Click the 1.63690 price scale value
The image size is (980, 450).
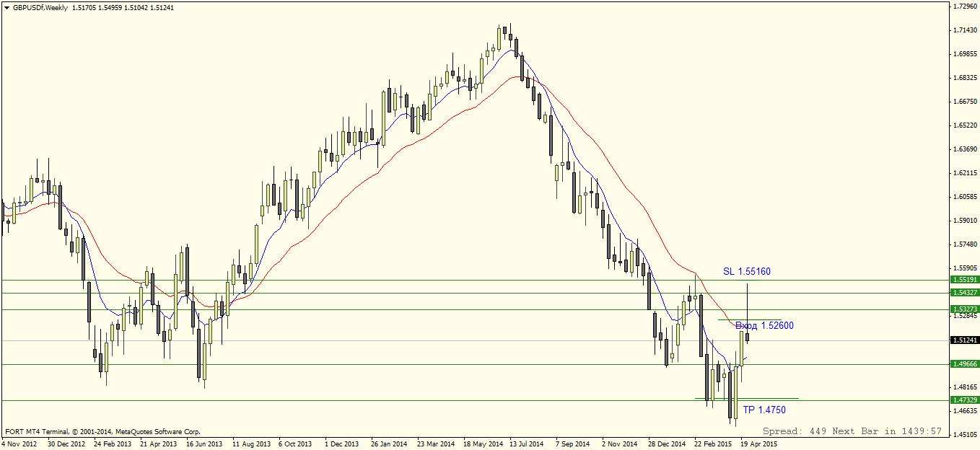click(x=966, y=149)
